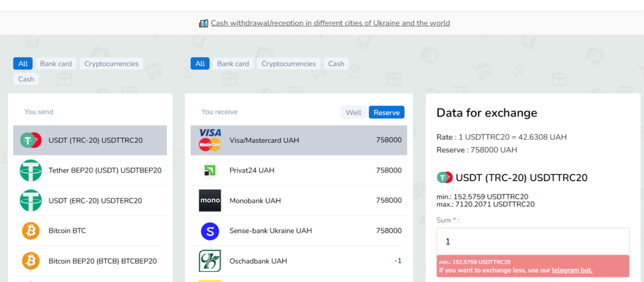This screenshot has width=644, height=282.
Task: Click the Privat24 green logo icon
Action: click(x=210, y=170)
